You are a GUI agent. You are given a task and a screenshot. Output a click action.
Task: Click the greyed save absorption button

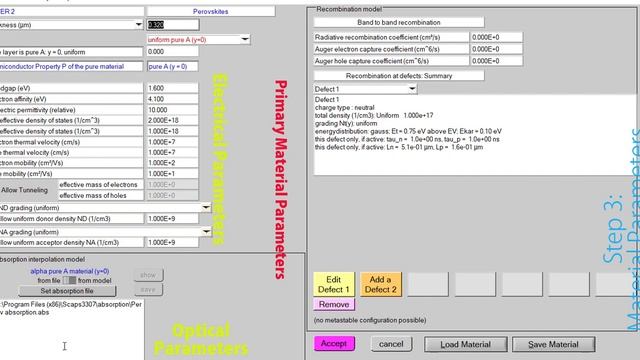pyautogui.click(x=148, y=289)
